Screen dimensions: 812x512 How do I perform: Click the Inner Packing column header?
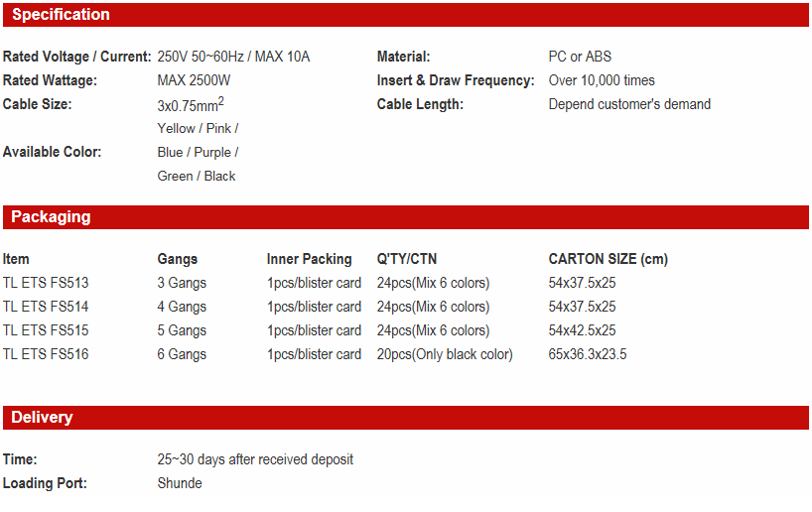309,259
